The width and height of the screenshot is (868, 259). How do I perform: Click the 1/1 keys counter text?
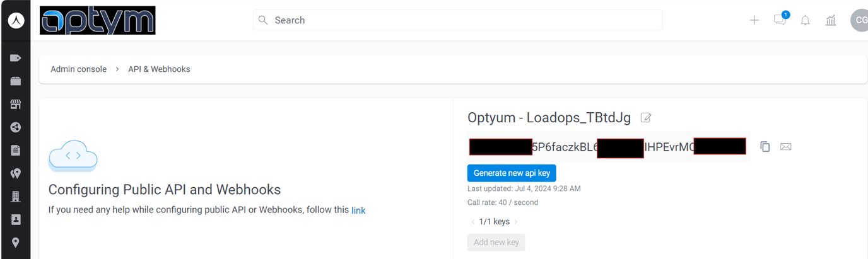(494, 222)
